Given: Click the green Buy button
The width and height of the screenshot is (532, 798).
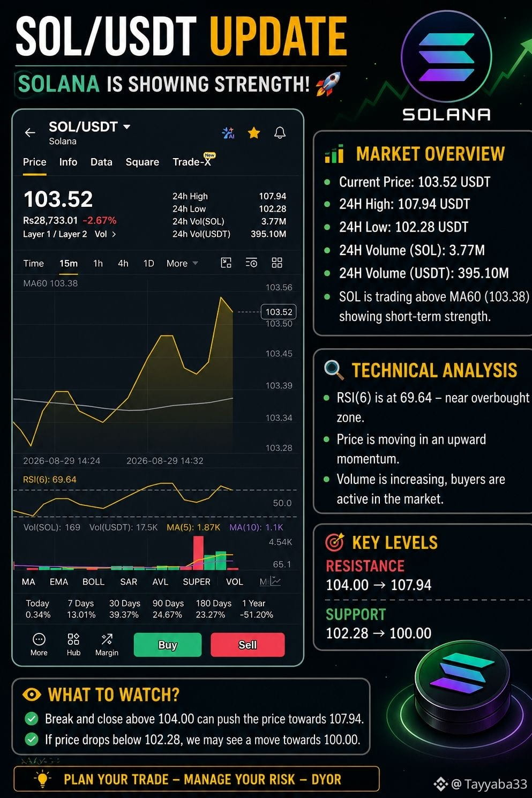Looking at the screenshot, I should pyautogui.click(x=168, y=645).
